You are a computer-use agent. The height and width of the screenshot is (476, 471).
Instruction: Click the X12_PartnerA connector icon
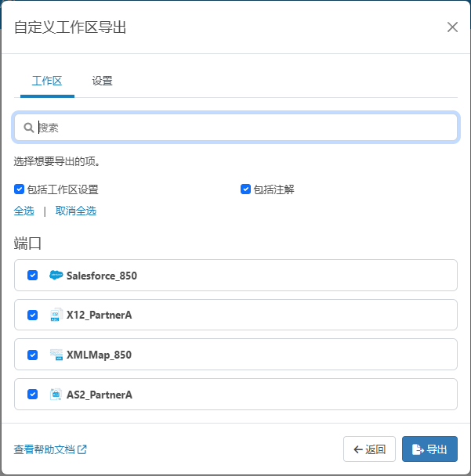(x=56, y=315)
